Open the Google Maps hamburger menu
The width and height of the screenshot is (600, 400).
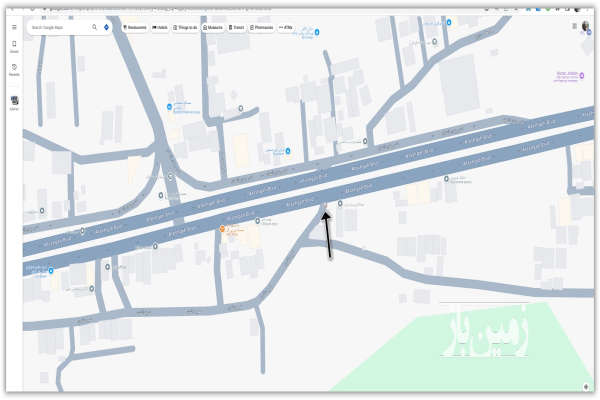tap(14, 27)
